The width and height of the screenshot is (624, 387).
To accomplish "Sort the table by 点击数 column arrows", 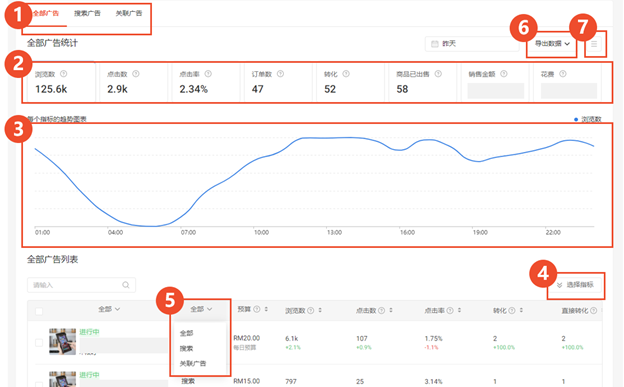I will coord(391,310).
